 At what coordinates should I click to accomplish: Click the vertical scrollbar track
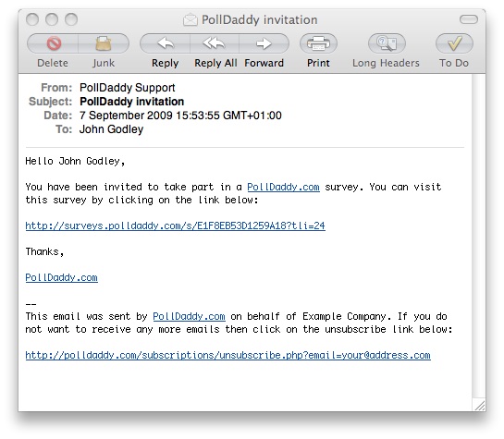pyautogui.click(x=479, y=235)
